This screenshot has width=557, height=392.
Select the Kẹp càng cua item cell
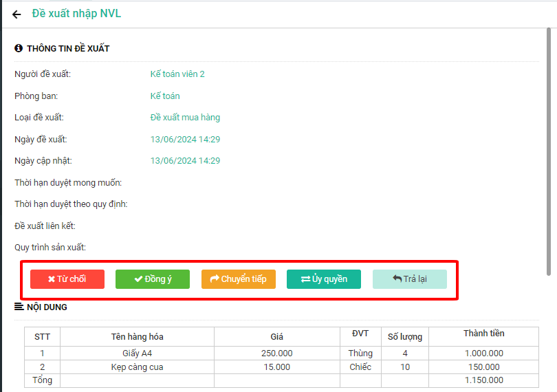tap(137, 367)
